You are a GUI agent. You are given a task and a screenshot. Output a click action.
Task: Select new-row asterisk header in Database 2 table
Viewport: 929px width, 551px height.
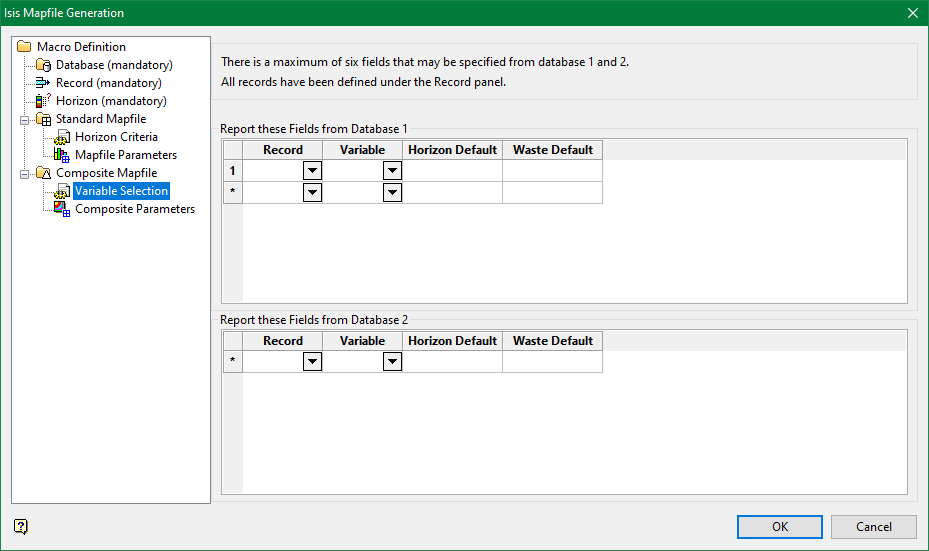(x=233, y=361)
